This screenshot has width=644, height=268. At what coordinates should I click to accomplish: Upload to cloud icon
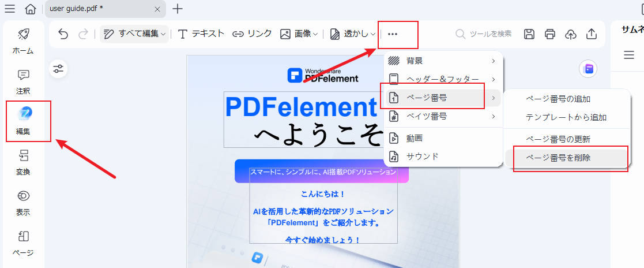(570, 34)
